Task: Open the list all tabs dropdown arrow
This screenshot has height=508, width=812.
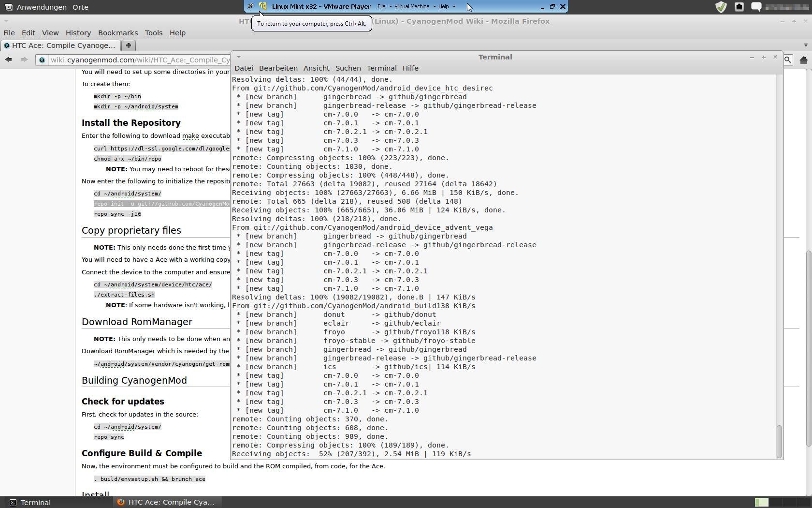Action: coord(805,45)
